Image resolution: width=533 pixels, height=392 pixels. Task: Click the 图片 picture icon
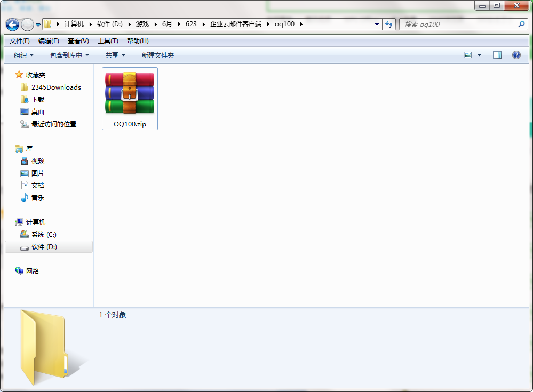coord(24,173)
